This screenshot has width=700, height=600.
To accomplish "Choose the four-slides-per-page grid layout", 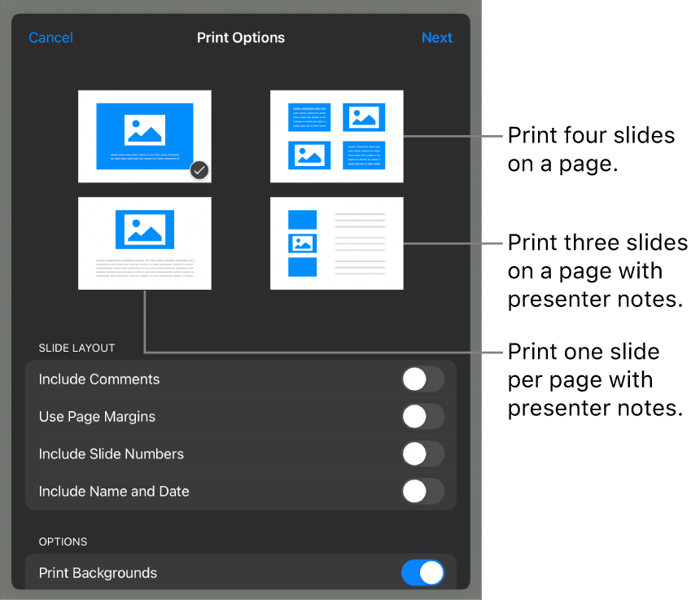I will coord(336,137).
